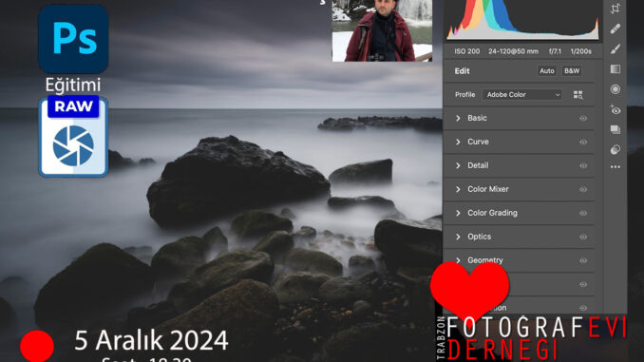Viewport: 644px width, 362px height.
Task: Select the Graduated filter tool icon
Action: coord(615,69)
